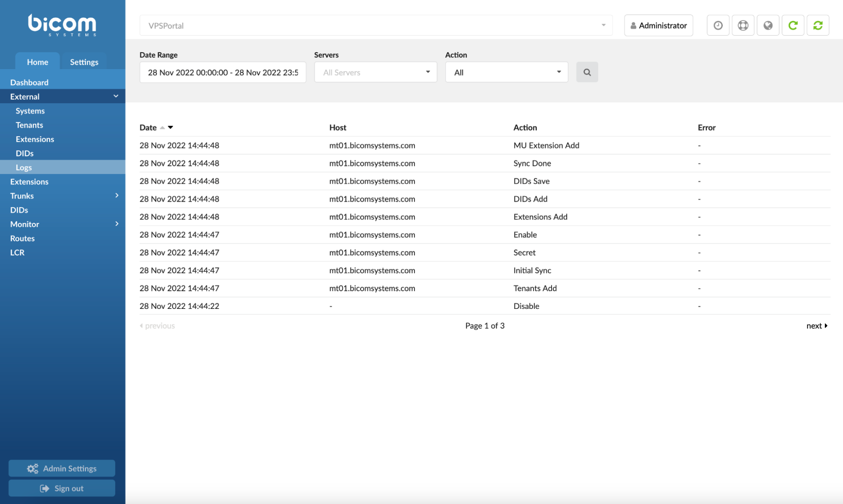Open Routes in sidebar
The height and width of the screenshot is (504, 843).
62,238
